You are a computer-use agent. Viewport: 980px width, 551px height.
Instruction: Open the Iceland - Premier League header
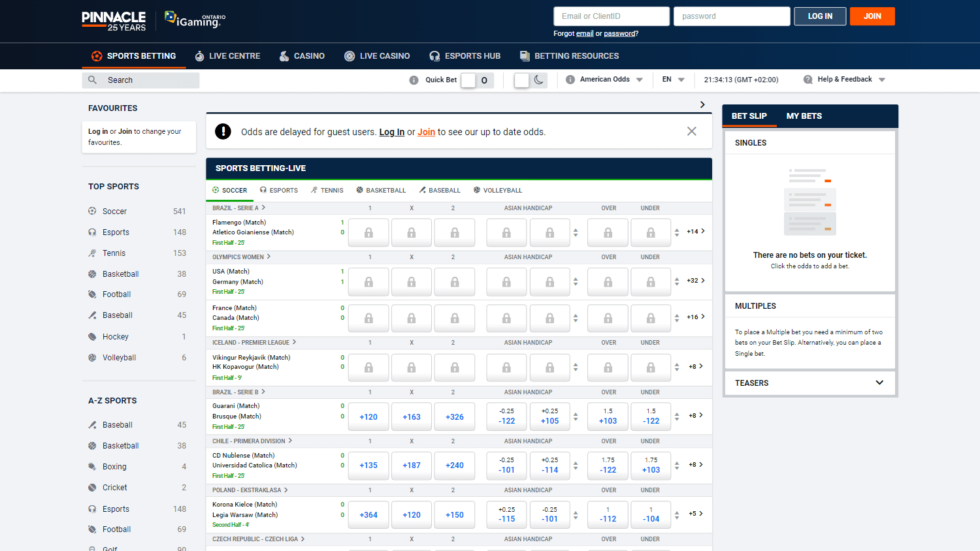254,343
